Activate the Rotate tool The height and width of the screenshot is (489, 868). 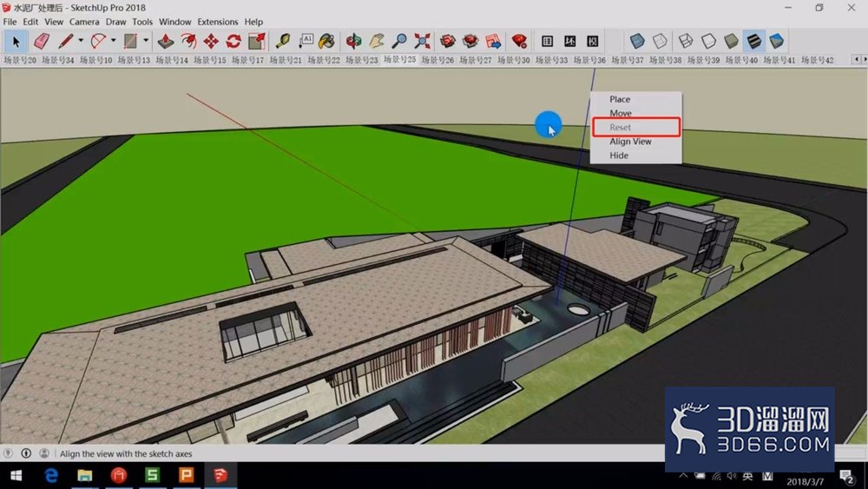click(233, 42)
